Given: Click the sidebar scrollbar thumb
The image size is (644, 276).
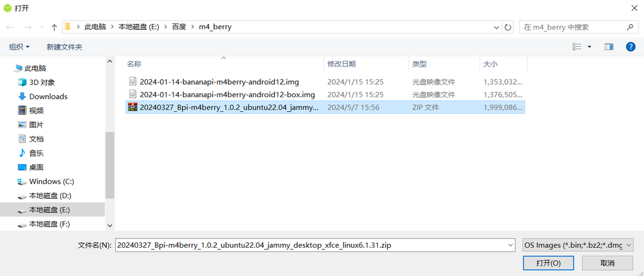Looking at the screenshot, I should pyautogui.click(x=110, y=166).
